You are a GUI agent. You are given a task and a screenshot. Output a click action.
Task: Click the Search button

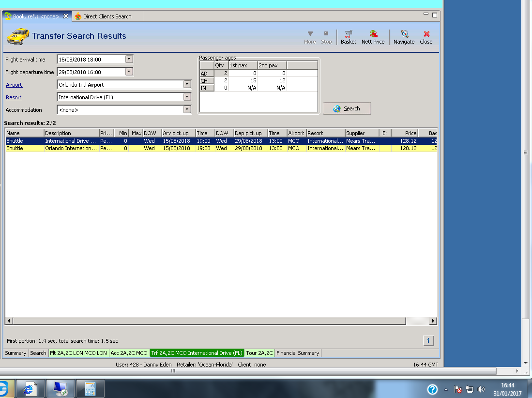pyautogui.click(x=347, y=108)
